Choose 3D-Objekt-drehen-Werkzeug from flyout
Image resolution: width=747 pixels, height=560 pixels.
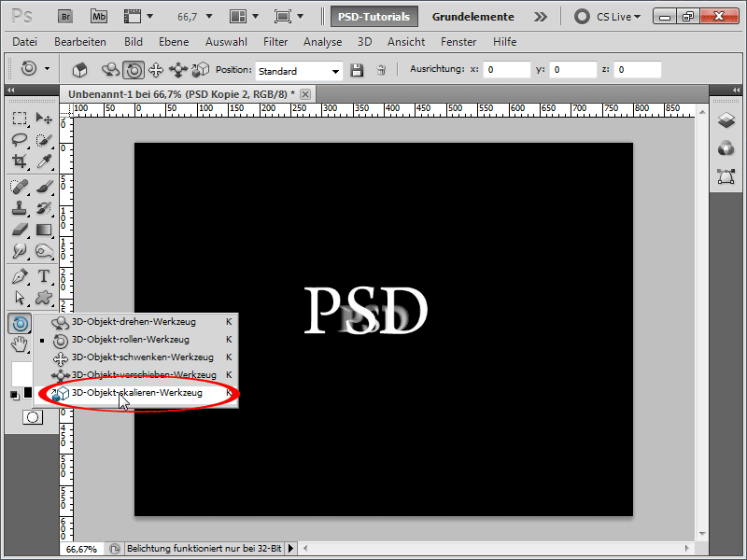(x=135, y=322)
